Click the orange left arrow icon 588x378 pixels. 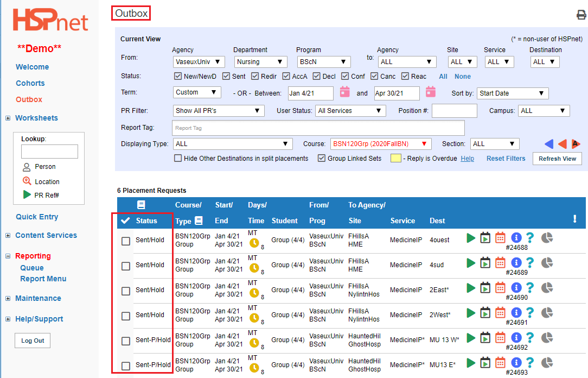pyautogui.click(x=562, y=144)
